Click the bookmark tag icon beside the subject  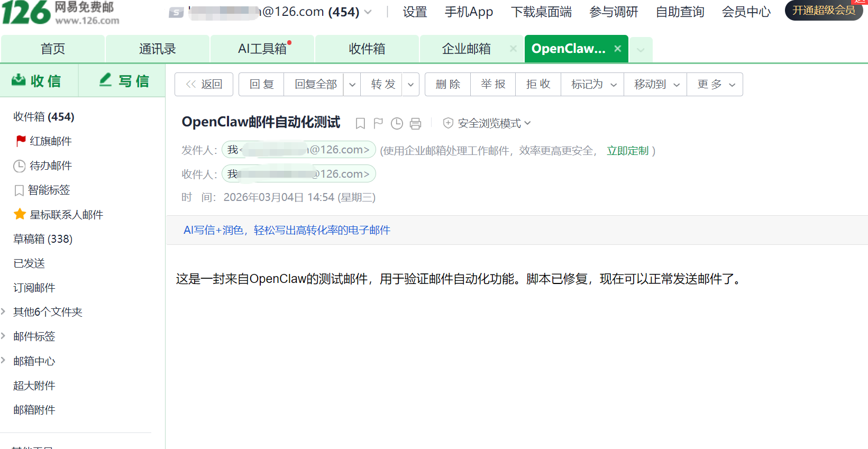360,123
